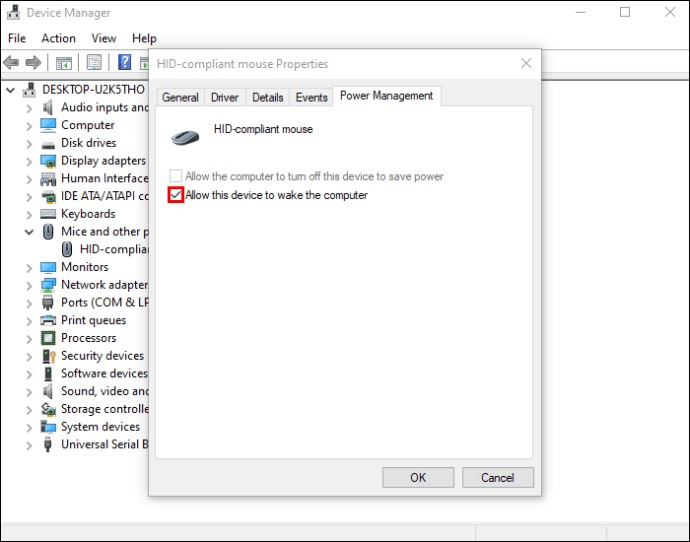This screenshot has height=542, width=690.
Task: Select the Security devices key icon
Action: [x=48, y=356]
